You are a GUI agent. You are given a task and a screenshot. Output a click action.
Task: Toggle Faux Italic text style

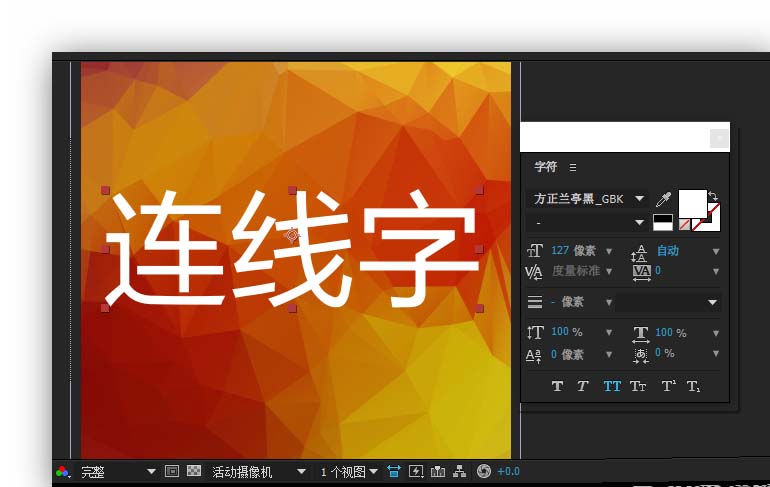(582, 386)
